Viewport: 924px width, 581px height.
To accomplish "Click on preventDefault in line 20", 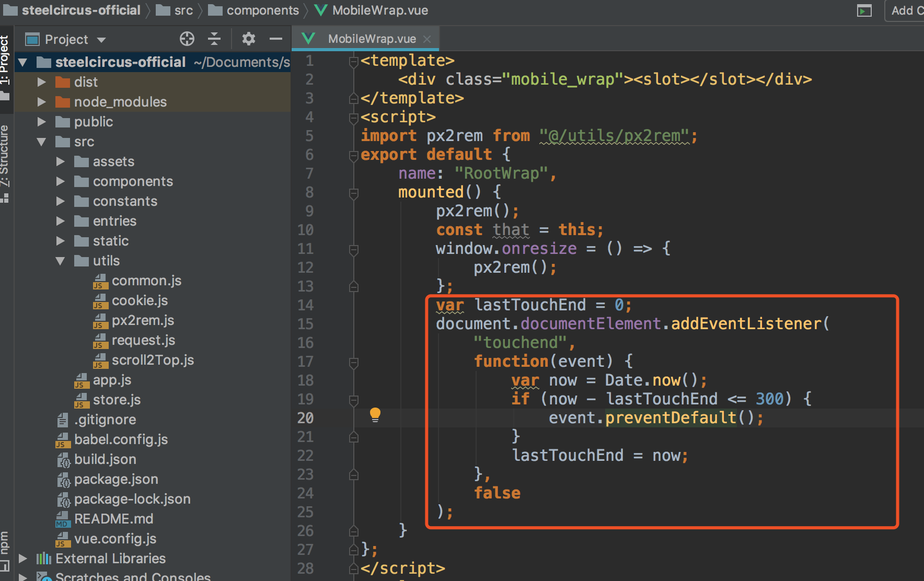I will 671,418.
